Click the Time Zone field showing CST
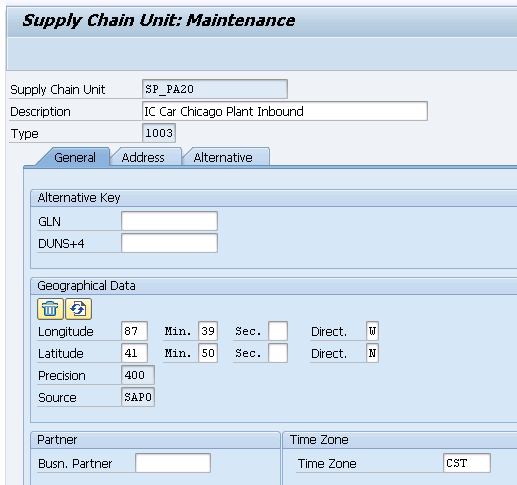The image size is (517, 485). coord(467,463)
